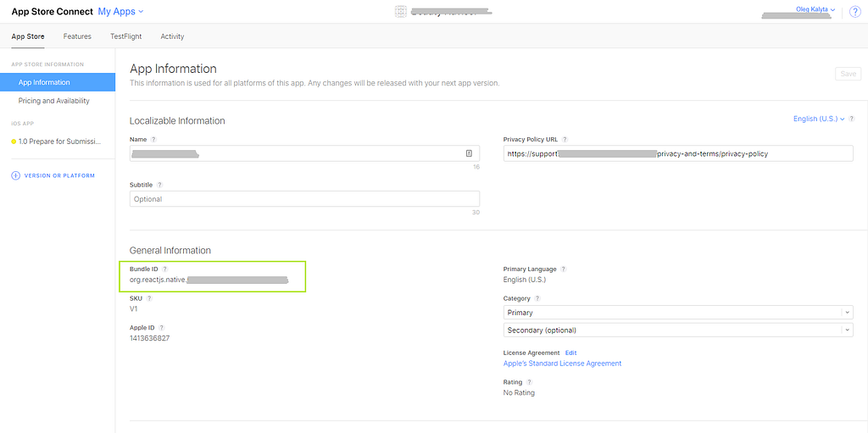Expand the Primary category dropdown
The width and height of the screenshot is (868, 433).
[x=677, y=313]
